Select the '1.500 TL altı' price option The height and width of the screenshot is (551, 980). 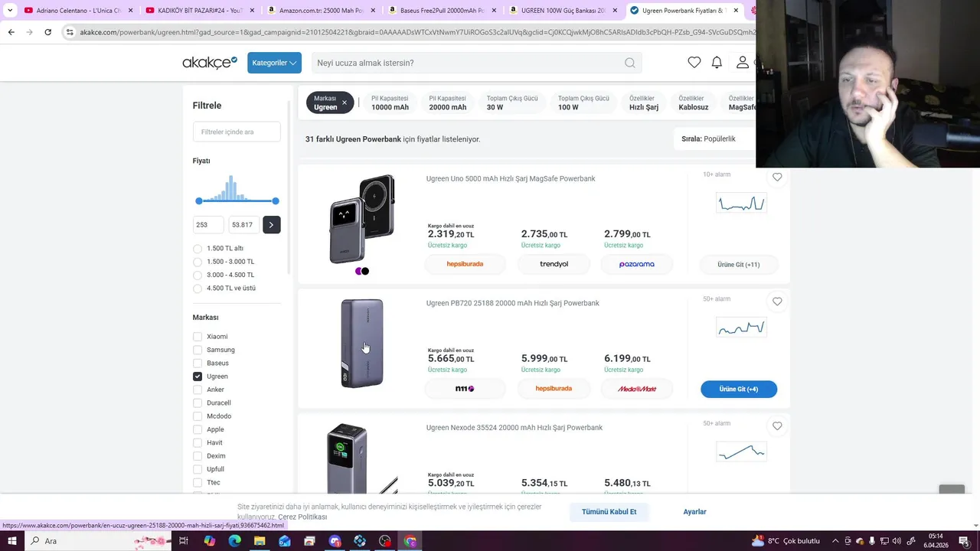pos(198,248)
